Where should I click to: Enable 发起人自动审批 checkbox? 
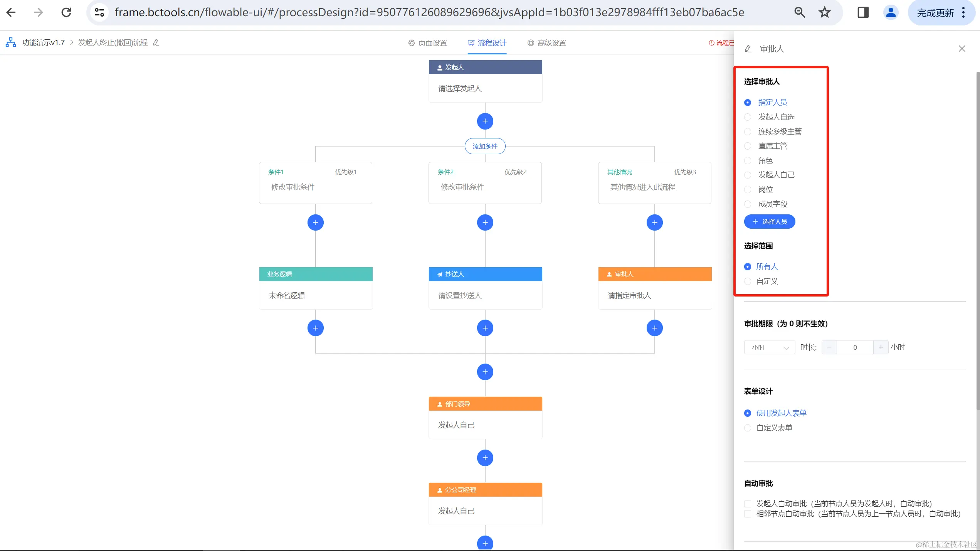pyautogui.click(x=748, y=504)
